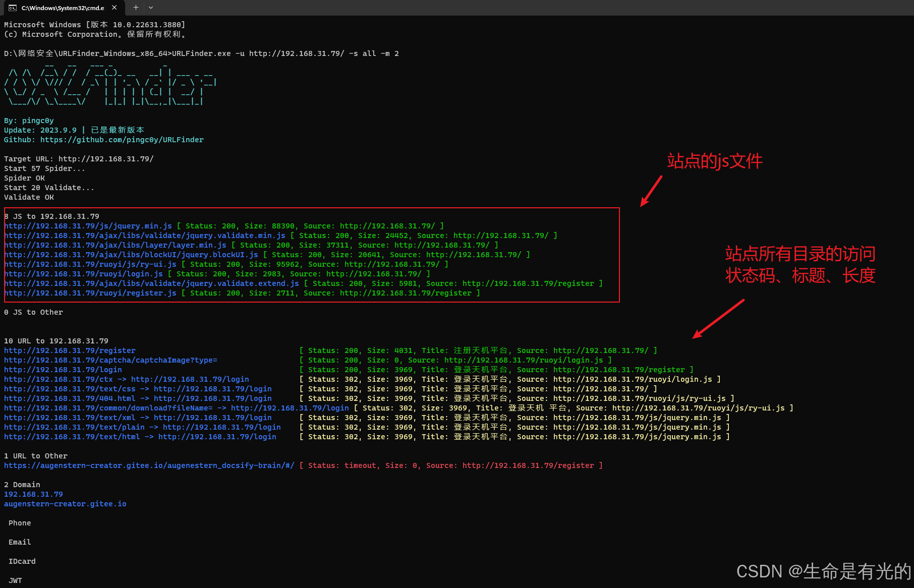
Task: Open the ruoyi/js/ry-ui.js URL in JS list
Action: click(x=90, y=264)
